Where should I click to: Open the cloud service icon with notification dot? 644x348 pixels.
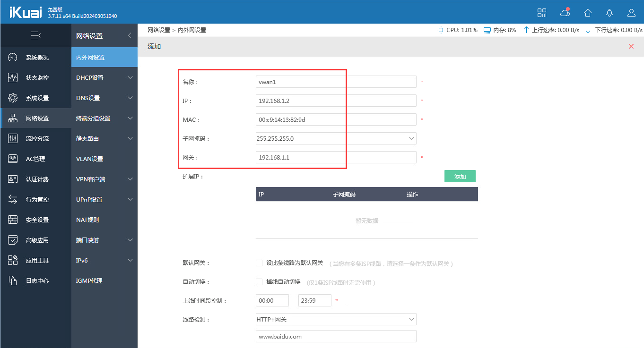coord(565,13)
